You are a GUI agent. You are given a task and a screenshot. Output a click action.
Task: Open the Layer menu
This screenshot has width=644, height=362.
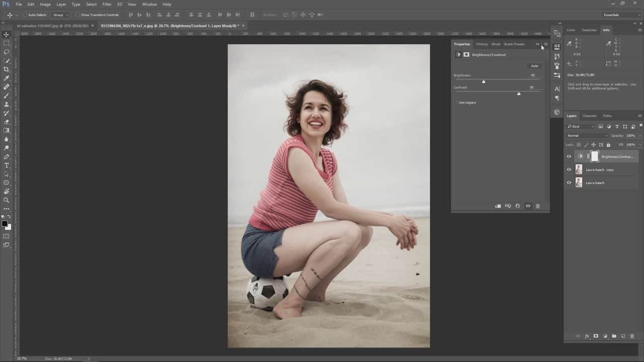(61, 4)
